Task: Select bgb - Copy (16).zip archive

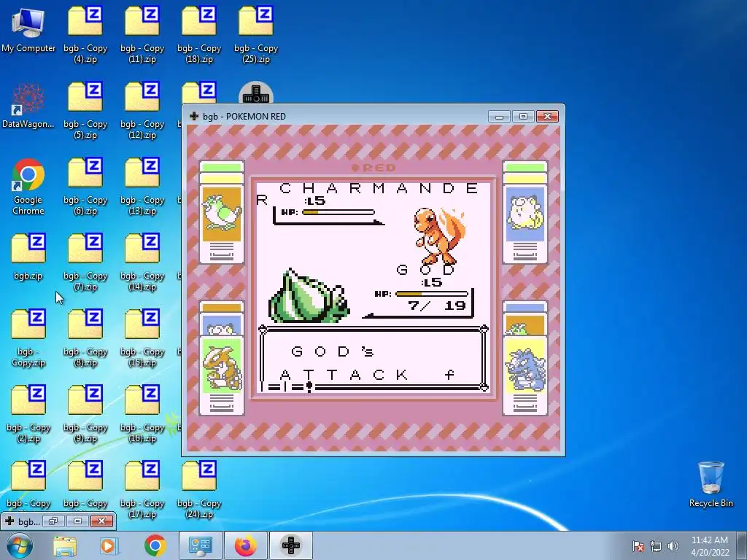Action: (x=142, y=414)
